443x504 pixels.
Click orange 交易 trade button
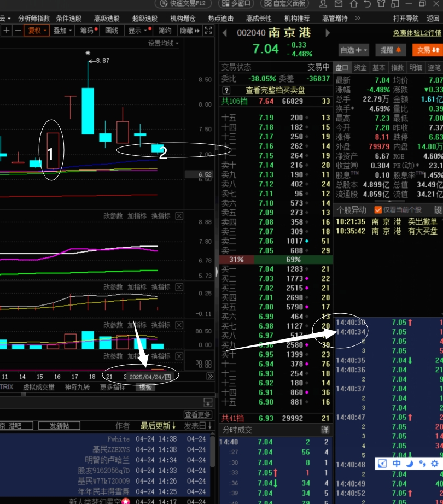point(428,50)
